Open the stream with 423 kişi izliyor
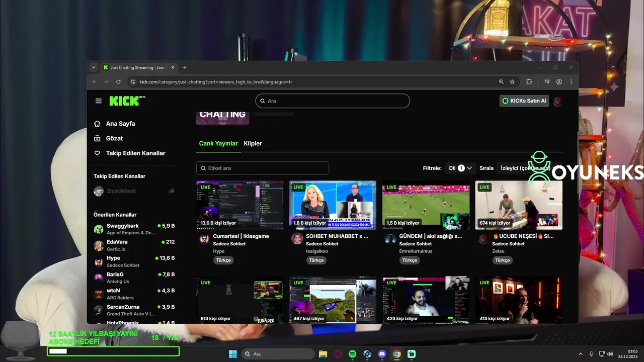Image resolution: width=644 pixels, height=362 pixels. click(x=426, y=300)
